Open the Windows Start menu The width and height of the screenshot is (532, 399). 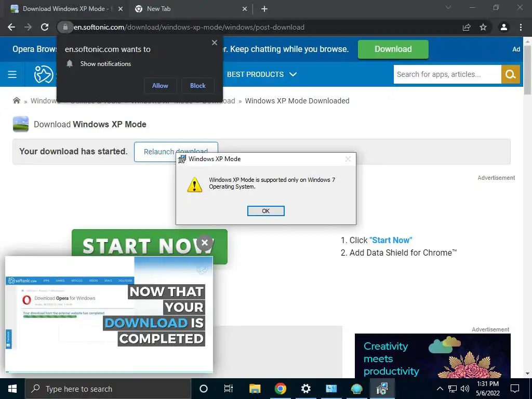[12, 389]
